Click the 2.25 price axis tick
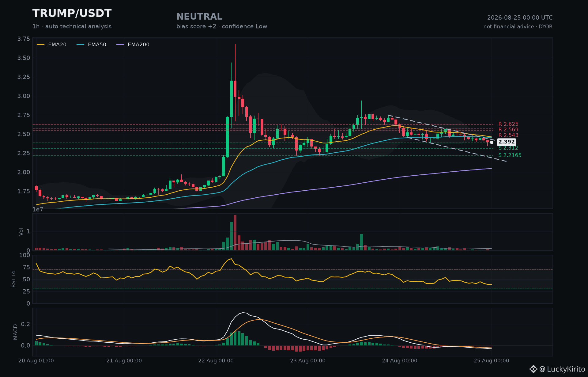The height and width of the screenshot is (377, 588). click(24, 153)
